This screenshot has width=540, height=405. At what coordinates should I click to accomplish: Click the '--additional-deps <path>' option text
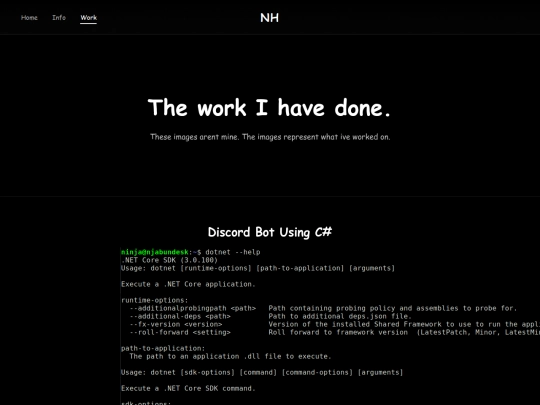click(180, 316)
